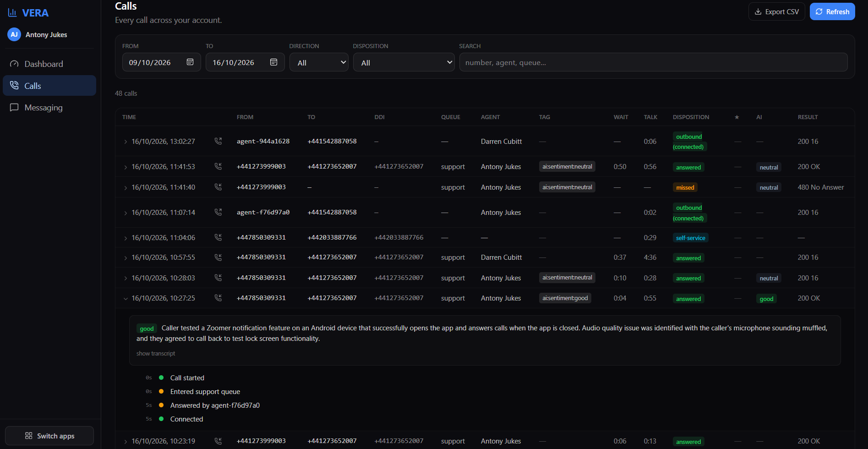868x449 pixels.
Task: Click inbound call icon on 10:28:03 row
Action: point(218,278)
